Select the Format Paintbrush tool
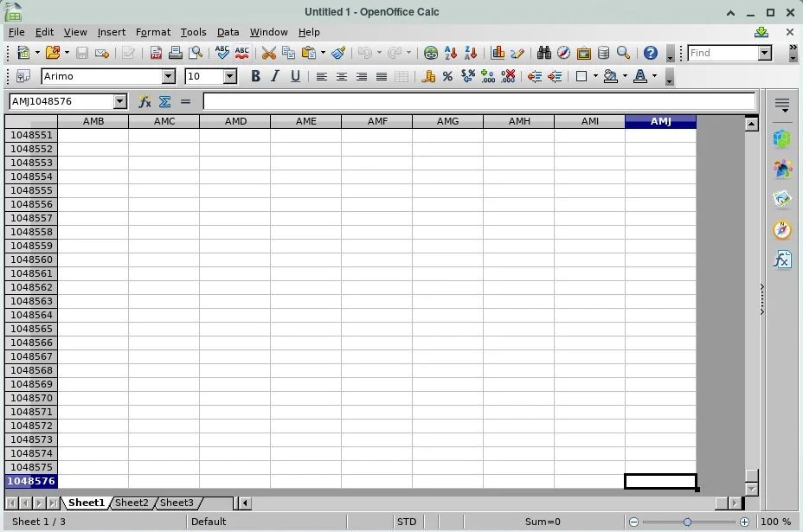Image resolution: width=803 pixels, height=532 pixels. [x=337, y=53]
